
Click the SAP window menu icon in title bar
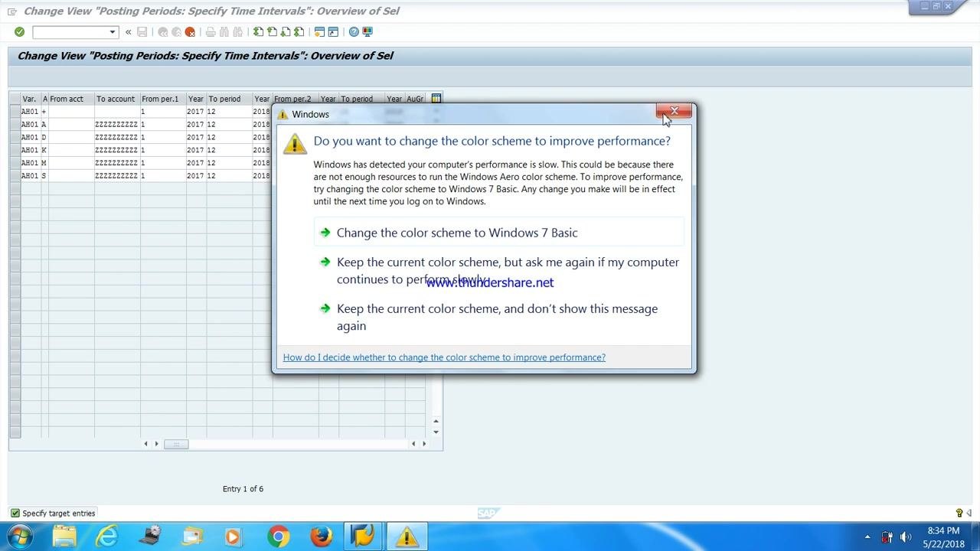(12, 11)
